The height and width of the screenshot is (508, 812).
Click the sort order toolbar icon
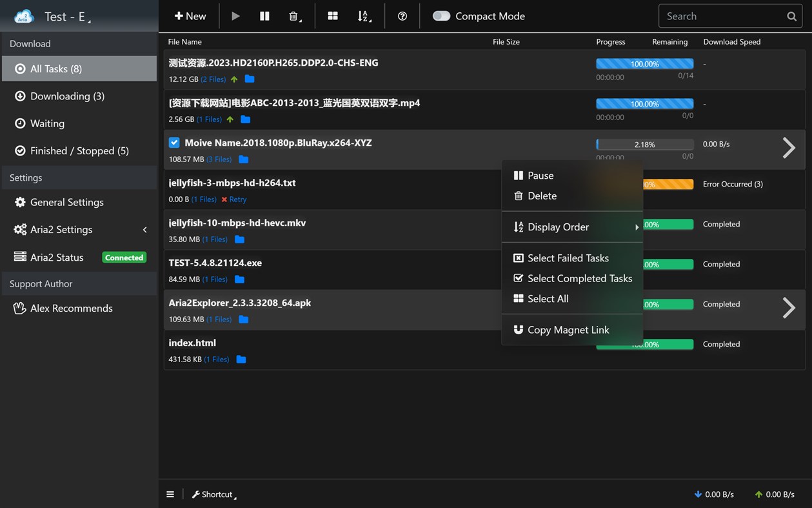(364, 15)
